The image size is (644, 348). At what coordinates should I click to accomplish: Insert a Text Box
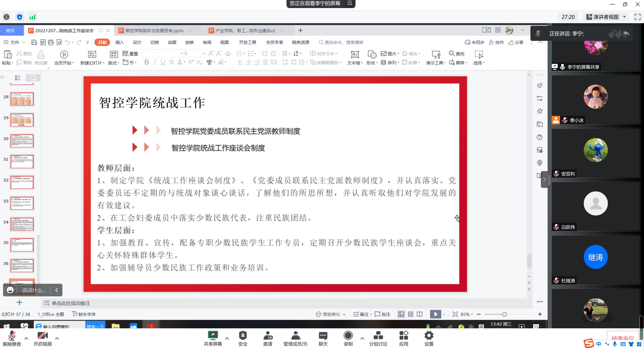(355, 58)
